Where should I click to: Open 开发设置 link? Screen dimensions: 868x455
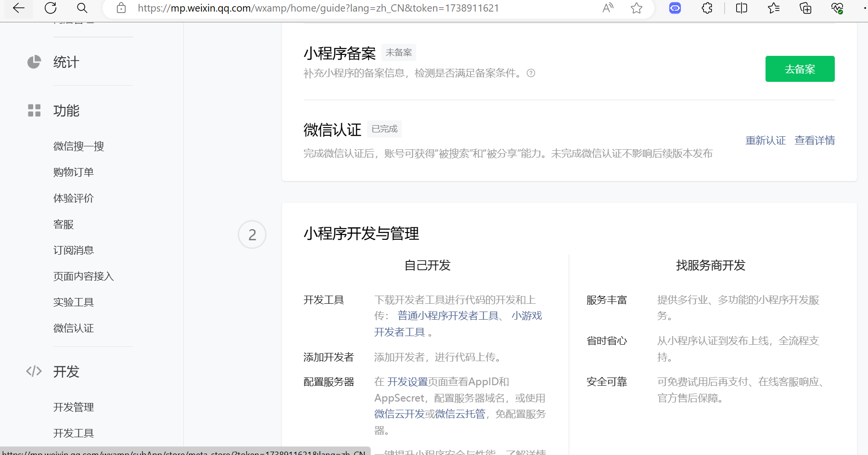pyautogui.click(x=408, y=381)
